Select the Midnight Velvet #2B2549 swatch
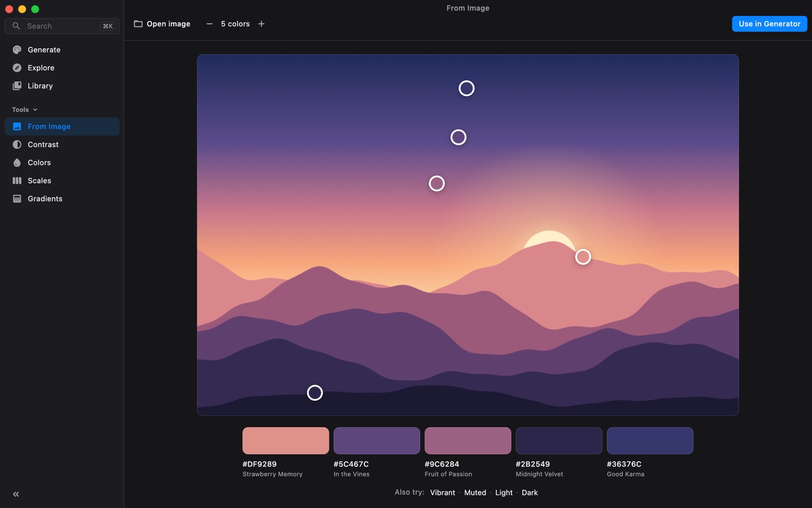The height and width of the screenshot is (508, 812). pos(559,441)
